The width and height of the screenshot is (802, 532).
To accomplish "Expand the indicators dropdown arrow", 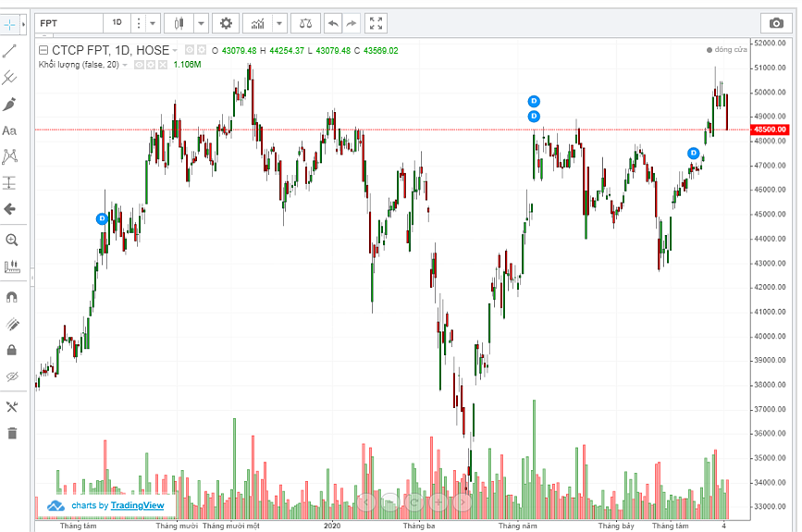I will pyautogui.click(x=279, y=22).
